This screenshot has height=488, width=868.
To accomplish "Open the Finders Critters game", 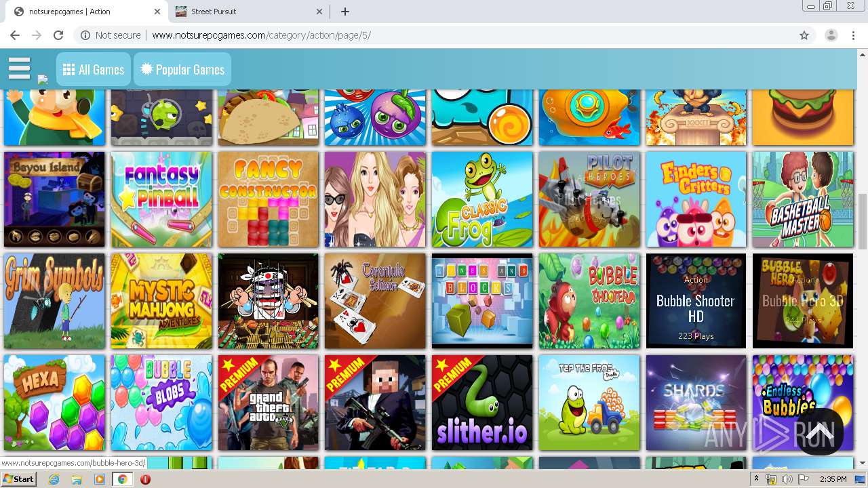I will click(696, 199).
